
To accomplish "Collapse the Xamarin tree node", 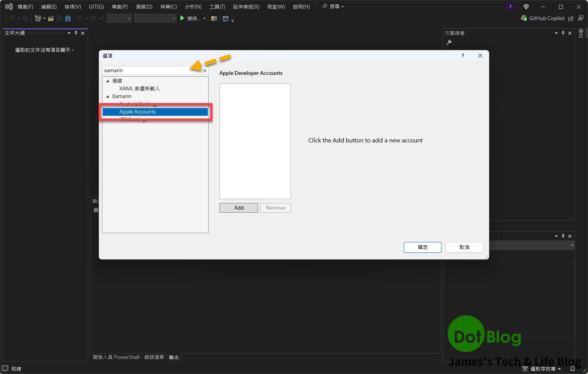I will click(107, 96).
